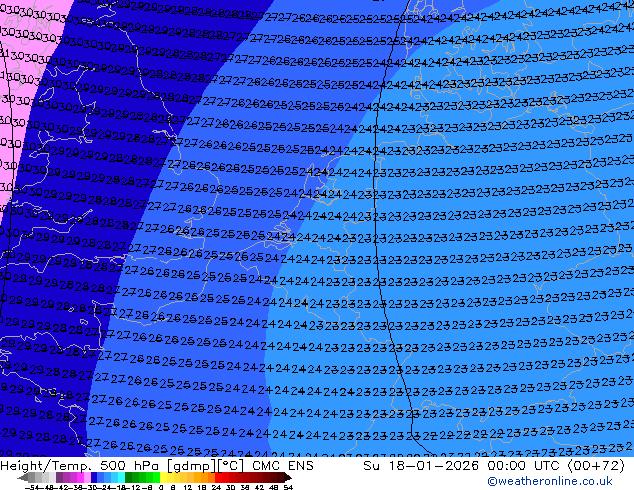This screenshot has width=634, height=490.
Task: Click the bright yellow legend swatch above 0
Action: [x=163, y=477]
